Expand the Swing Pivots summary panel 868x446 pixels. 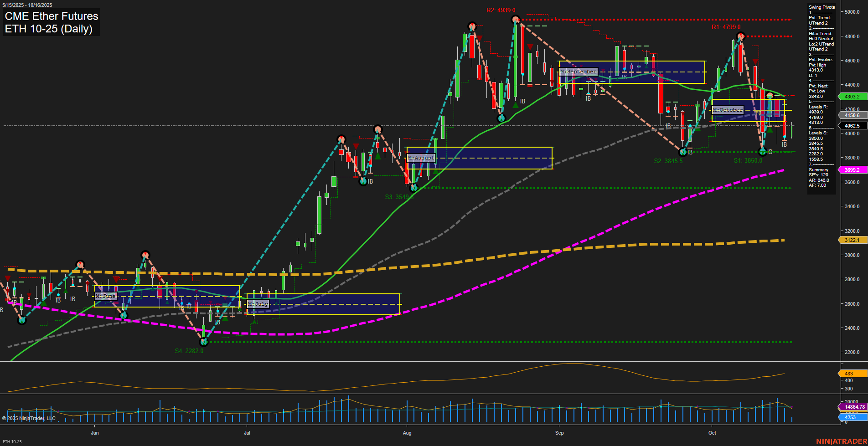(x=821, y=7)
